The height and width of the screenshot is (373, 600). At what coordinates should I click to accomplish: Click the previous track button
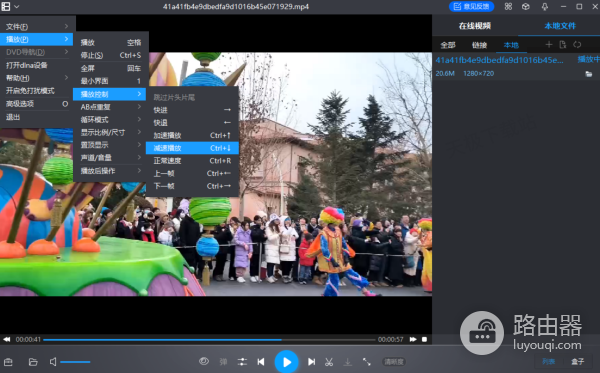[x=261, y=362]
